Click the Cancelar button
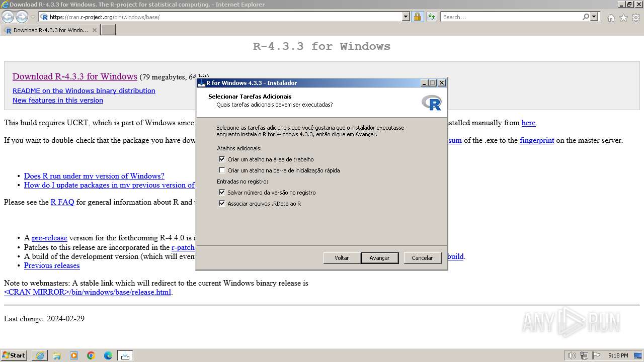 tap(422, 258)
